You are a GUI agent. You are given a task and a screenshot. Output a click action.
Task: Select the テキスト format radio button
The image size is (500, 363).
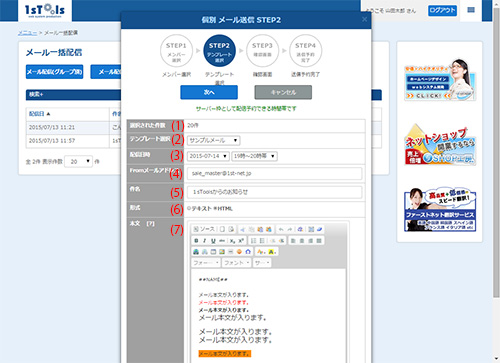click(x=189, y=208)
